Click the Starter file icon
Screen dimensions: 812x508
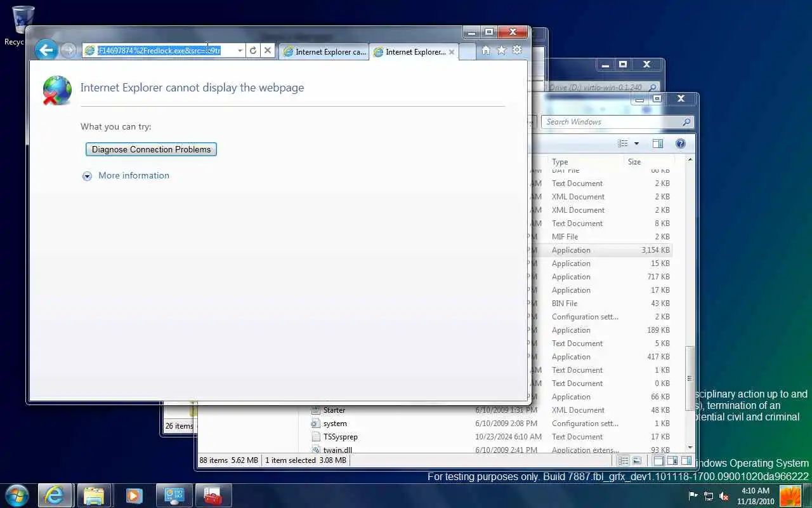pyautogui.click(x=316, y=410)
